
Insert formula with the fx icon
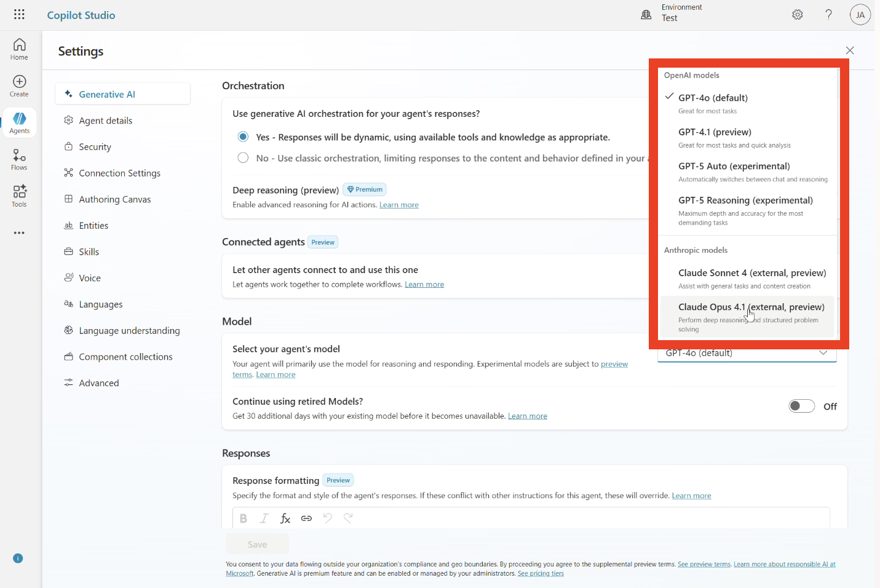(x=285, y=518)
